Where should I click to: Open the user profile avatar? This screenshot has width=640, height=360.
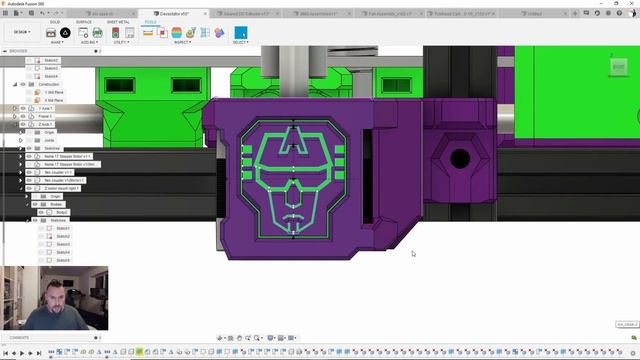point(633,13)
